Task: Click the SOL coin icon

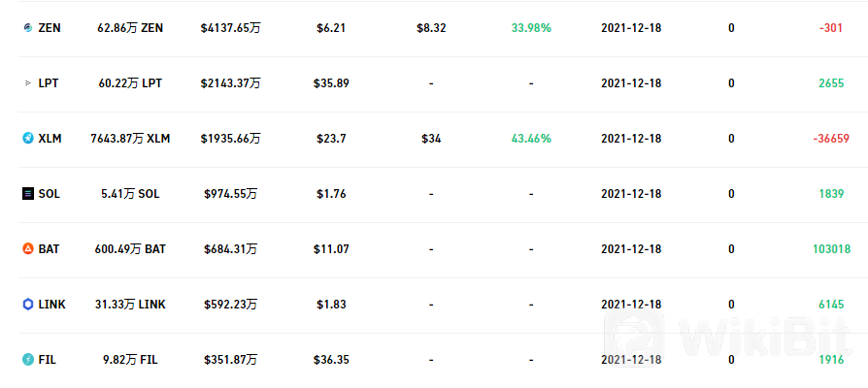Action: (x=28, y=194)
